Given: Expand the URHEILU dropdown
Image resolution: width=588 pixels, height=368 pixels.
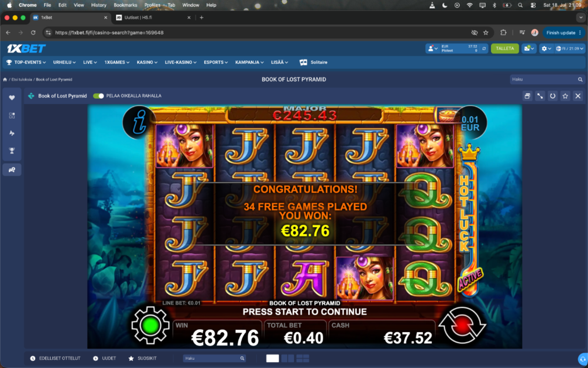Looking at the screenshot, I should (65, 62).
